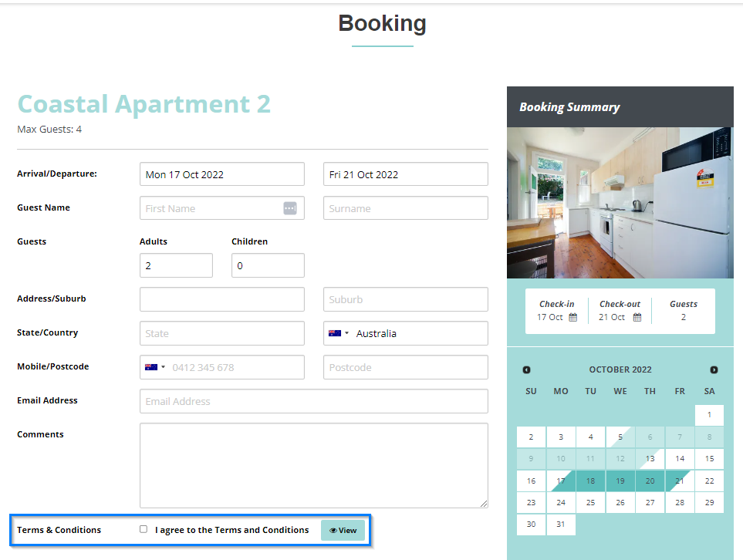Click the Email Address input field
Screen dimensions: 743x560
[313, 401]
